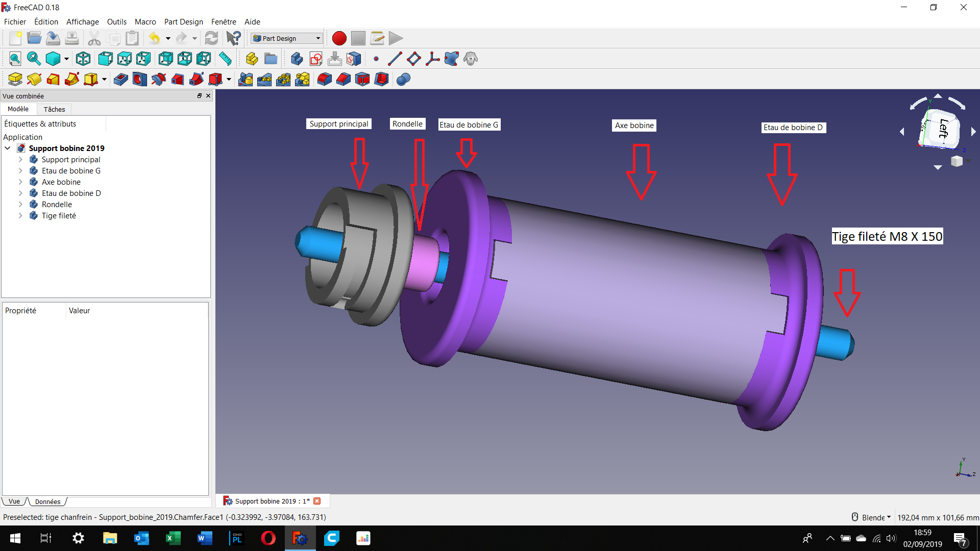This screenshot has height=551, width=980.
Task: Start macro recording with the red circle
Action: 339,38
